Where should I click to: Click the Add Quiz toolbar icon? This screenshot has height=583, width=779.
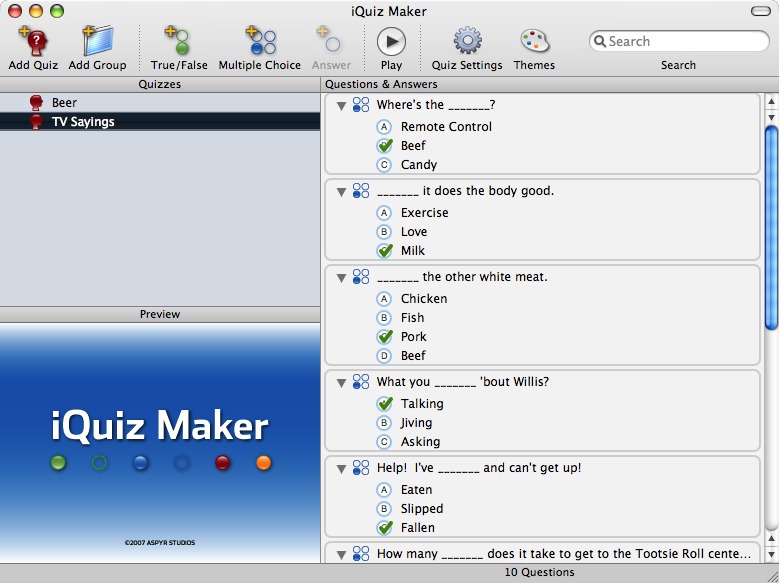(x=33, y=41)
